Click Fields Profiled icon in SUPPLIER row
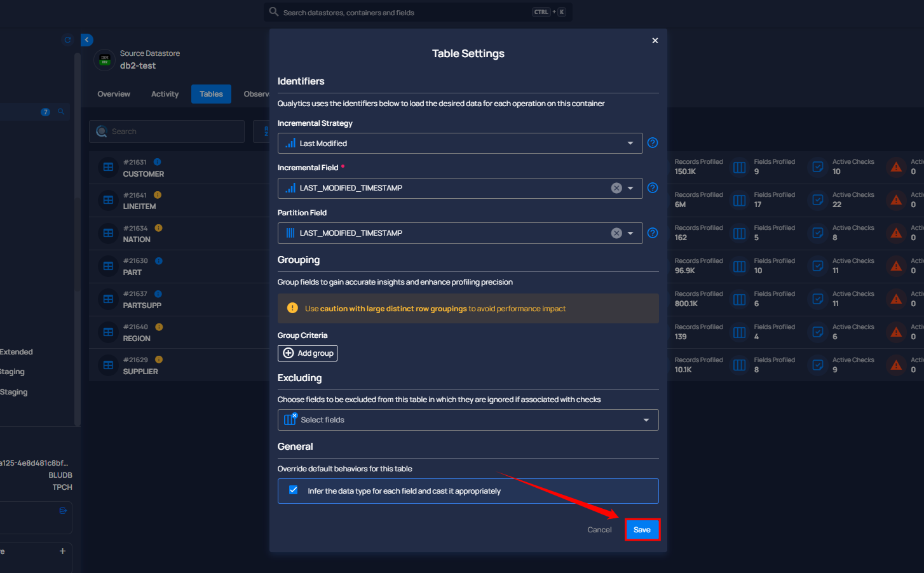The image size is (924, 573). click(739, 365)
